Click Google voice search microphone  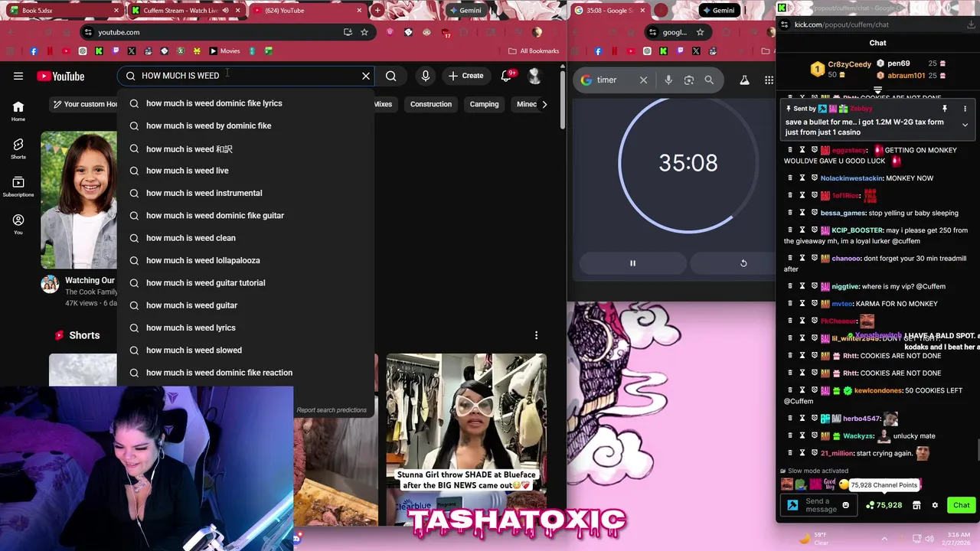(668, 80)
